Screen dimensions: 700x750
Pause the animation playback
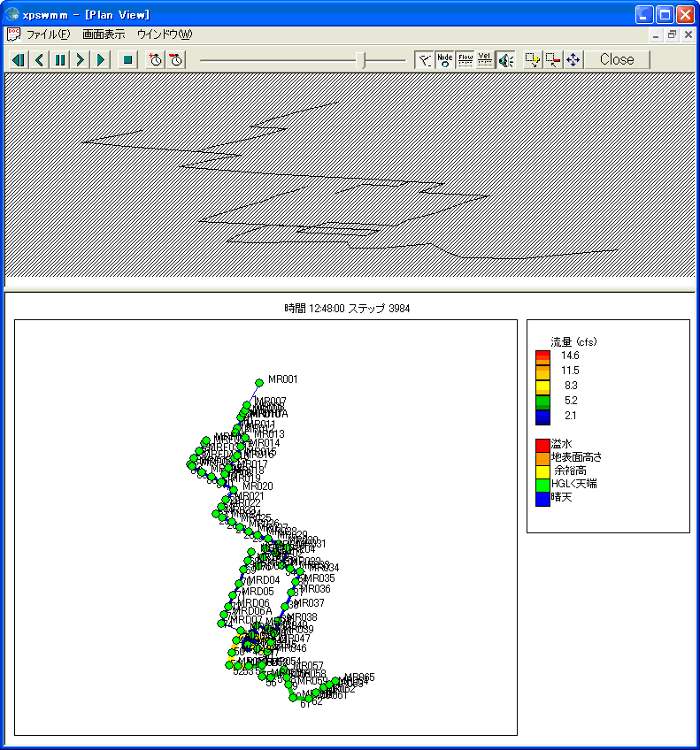pyautogui.click(x=60, y=60)
